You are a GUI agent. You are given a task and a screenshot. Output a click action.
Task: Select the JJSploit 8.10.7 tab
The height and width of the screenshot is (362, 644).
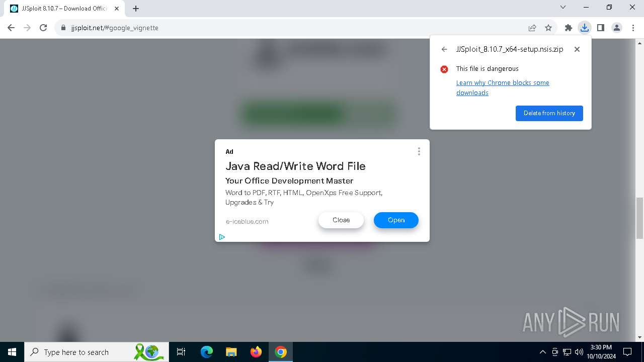pos(64,9)
